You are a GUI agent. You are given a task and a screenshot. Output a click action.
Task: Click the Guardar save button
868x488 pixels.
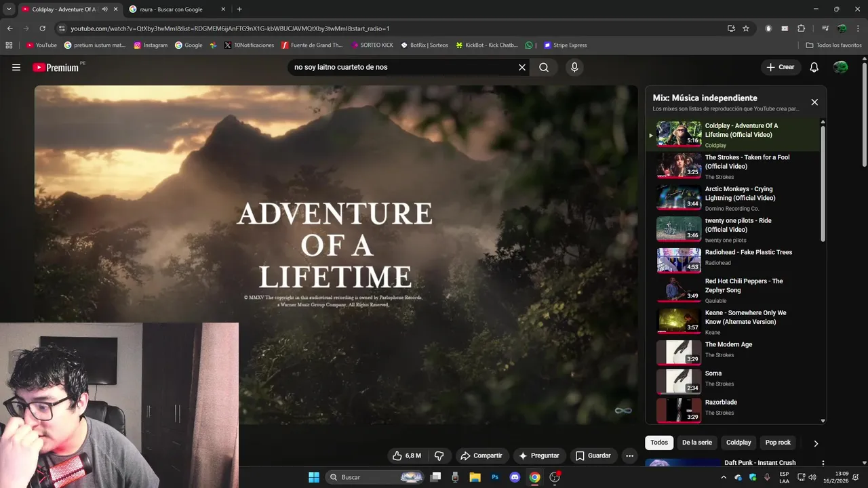tap(593, 455)
